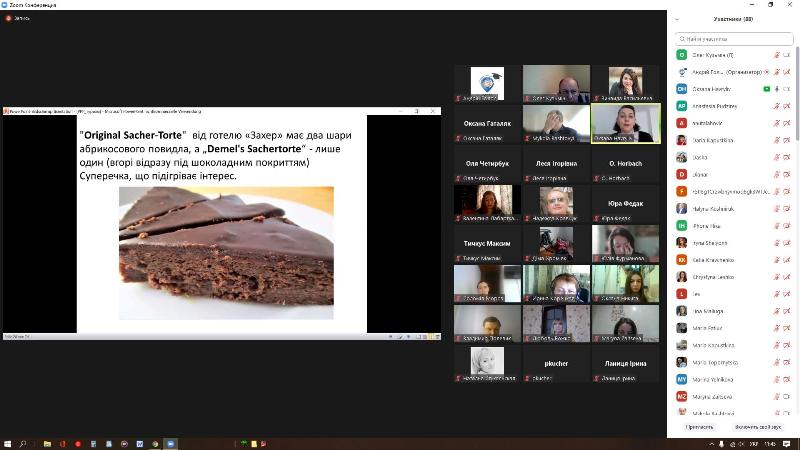
Task: Select the highlighted active speaker video tile
Action: [x=626, y=123]
